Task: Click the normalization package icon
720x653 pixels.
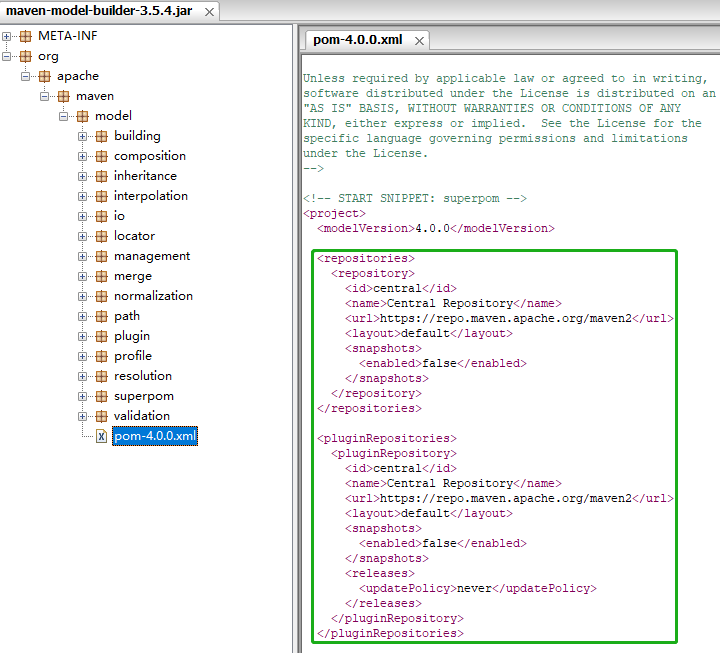Action: pos(101,296)
